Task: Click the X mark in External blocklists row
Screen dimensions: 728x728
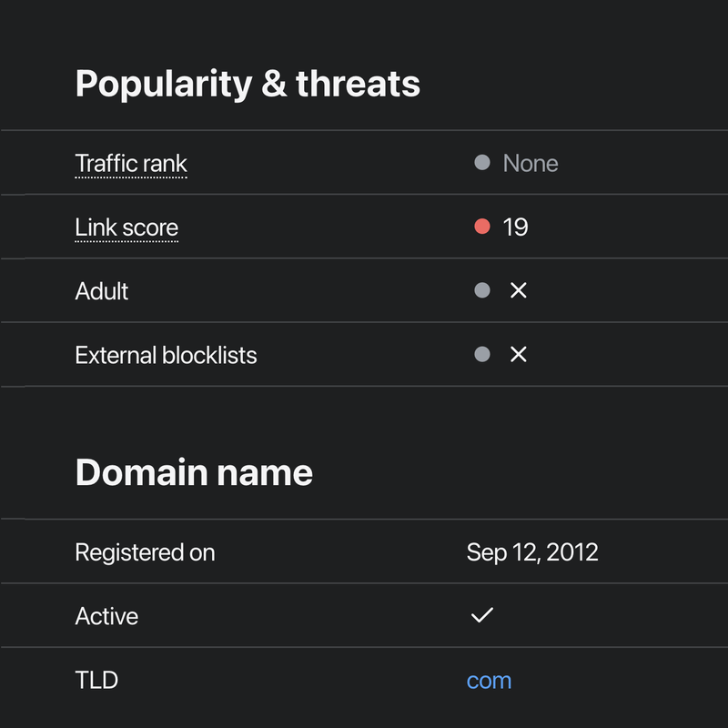Action: coord(519,354)
